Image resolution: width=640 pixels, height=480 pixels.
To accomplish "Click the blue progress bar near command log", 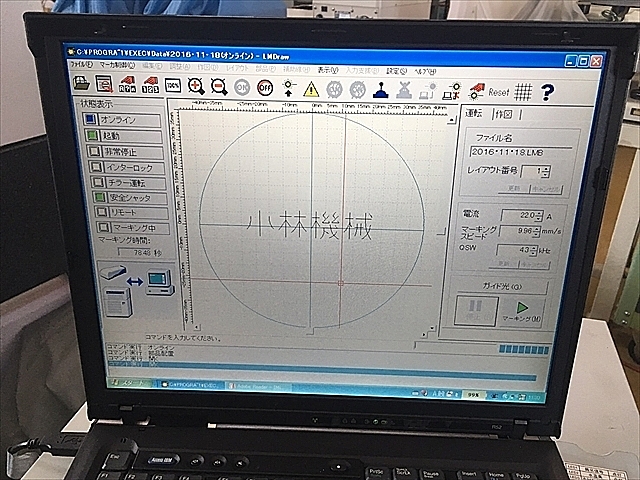I will [x=524, y=349].
